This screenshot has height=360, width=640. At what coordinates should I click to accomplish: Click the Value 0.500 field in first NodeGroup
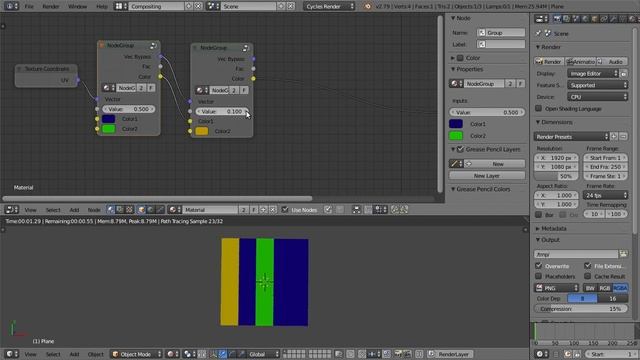click(x=129, y=109)
